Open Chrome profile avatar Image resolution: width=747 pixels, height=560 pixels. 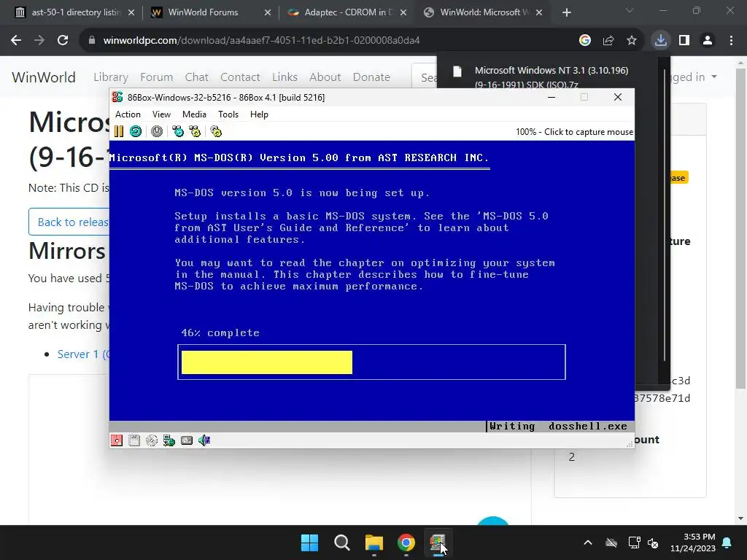pyautogui.click(x=708, y=40)
